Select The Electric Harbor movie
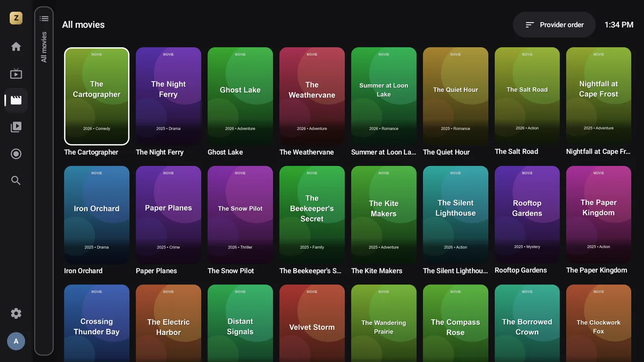 [x=169, y=323]
